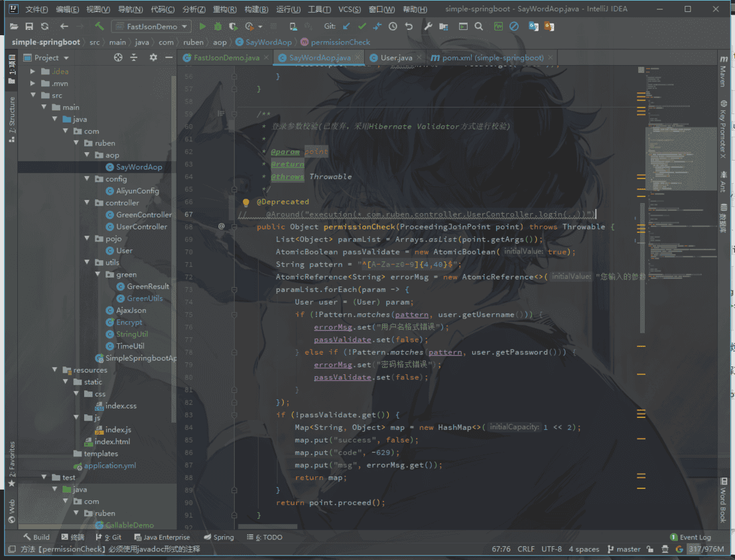
Task: Run the FastJsonDemo configuration
Action: 202,27
